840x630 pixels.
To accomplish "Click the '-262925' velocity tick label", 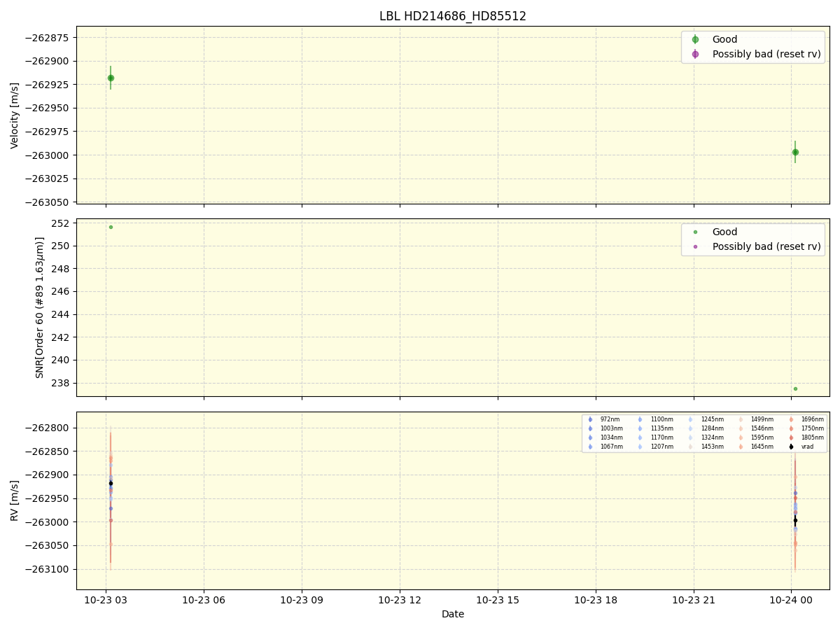I will click(x=48, y=85).
